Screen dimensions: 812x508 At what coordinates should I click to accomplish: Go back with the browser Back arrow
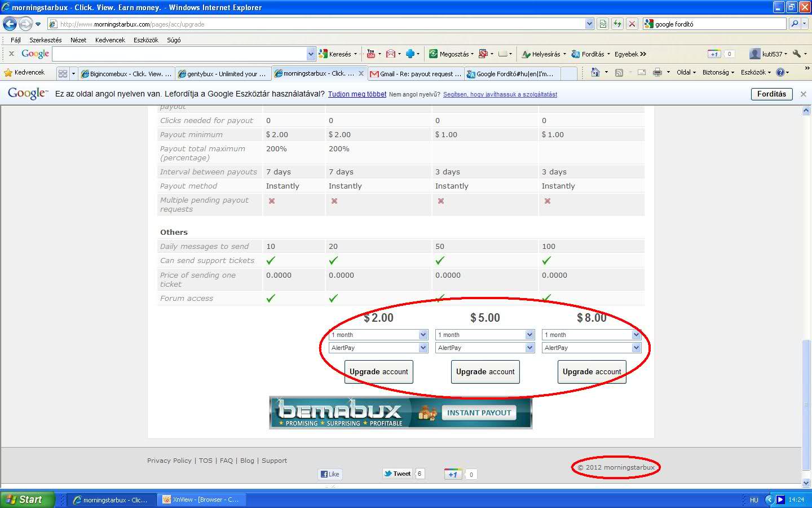tap(10, 24)
